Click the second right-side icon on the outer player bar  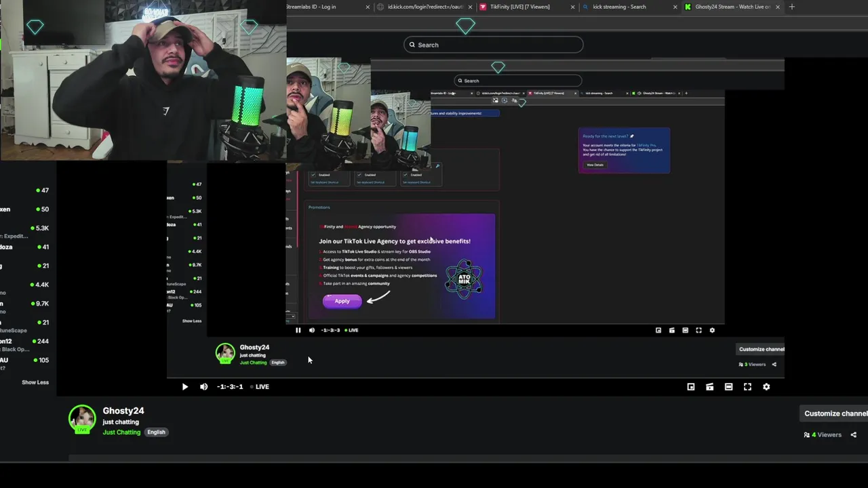point(709,387)
